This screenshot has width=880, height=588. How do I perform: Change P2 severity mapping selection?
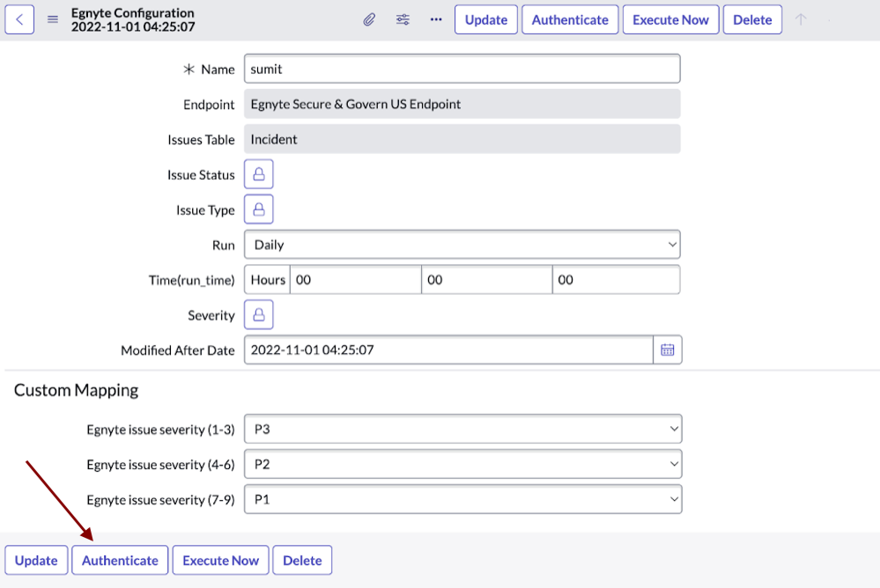[462, 464]
